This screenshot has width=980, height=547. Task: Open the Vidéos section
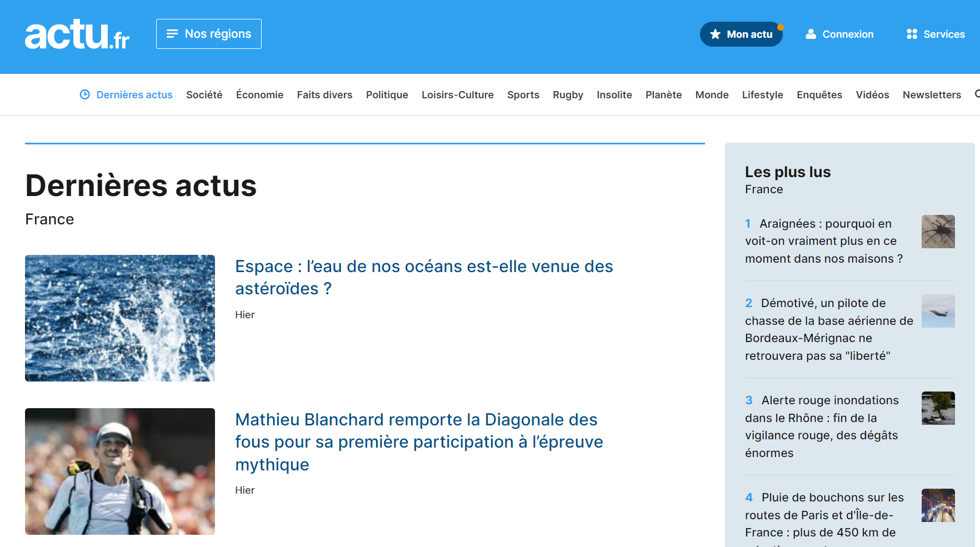[872, 95]
